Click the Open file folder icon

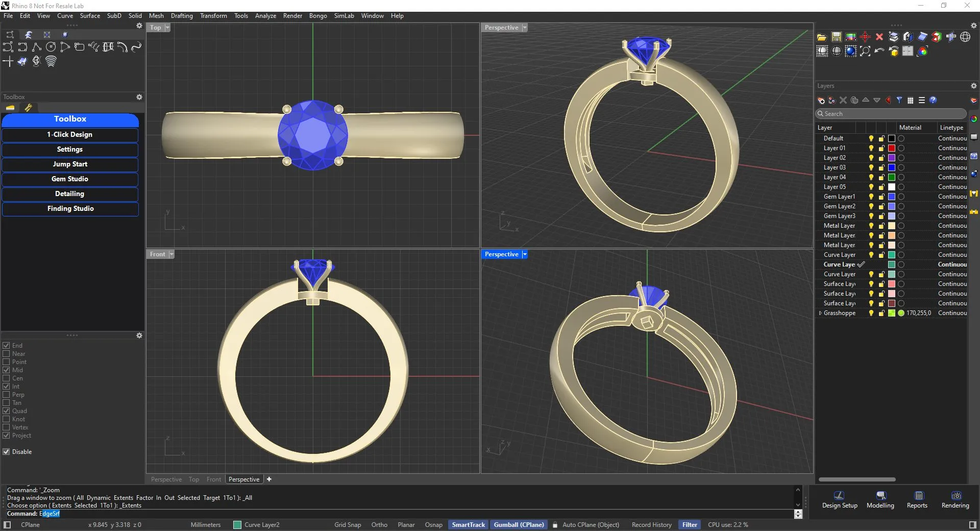(822, 37)
